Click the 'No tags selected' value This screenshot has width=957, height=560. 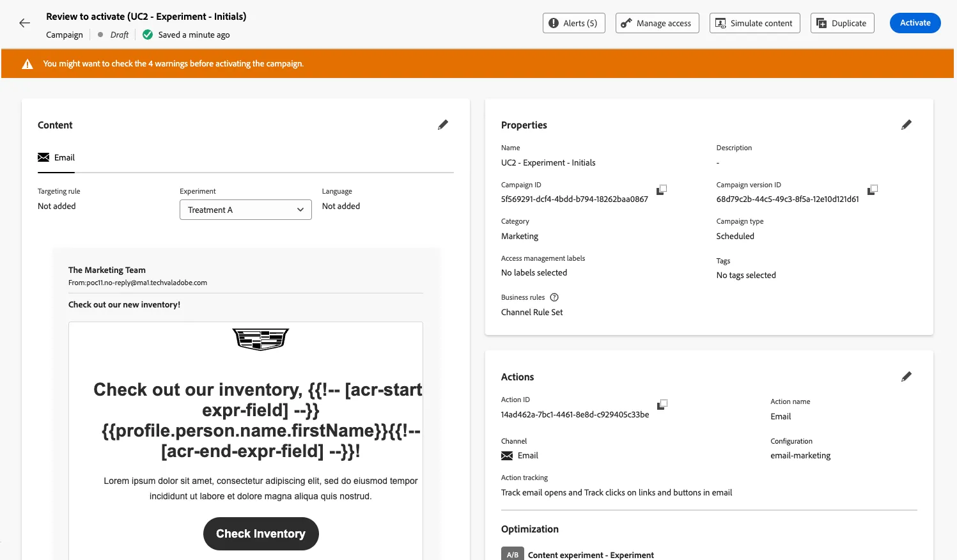(746, 276)
